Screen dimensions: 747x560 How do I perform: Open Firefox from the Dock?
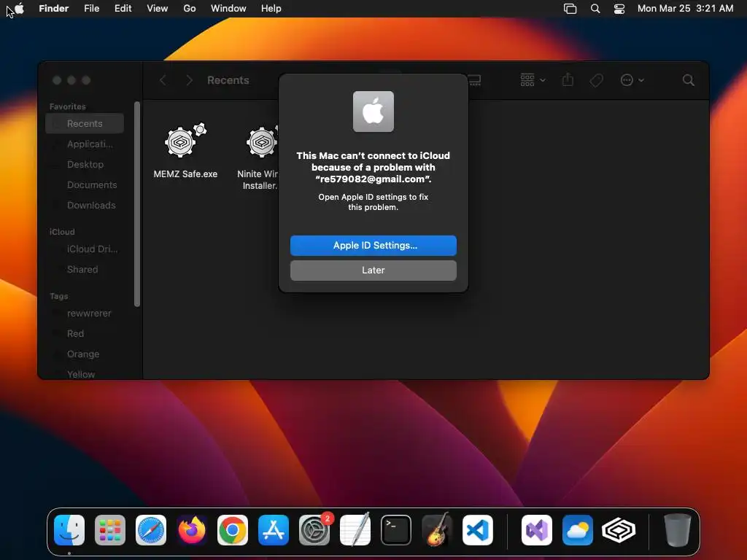192,530
